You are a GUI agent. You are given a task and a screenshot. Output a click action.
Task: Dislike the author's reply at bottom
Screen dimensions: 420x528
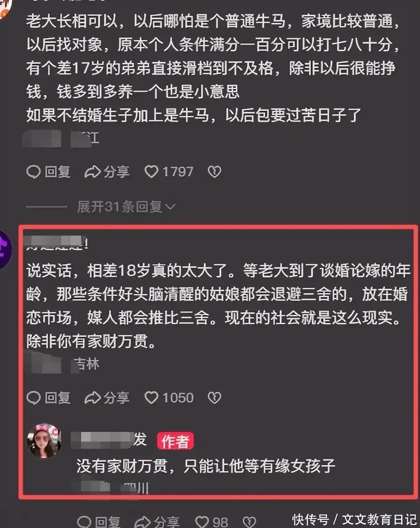(x=249, y=521)
